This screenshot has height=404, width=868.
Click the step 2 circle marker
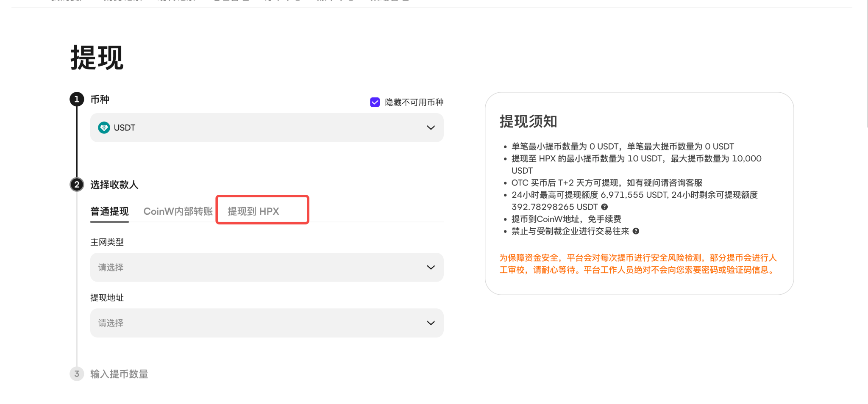click(77, 184)
